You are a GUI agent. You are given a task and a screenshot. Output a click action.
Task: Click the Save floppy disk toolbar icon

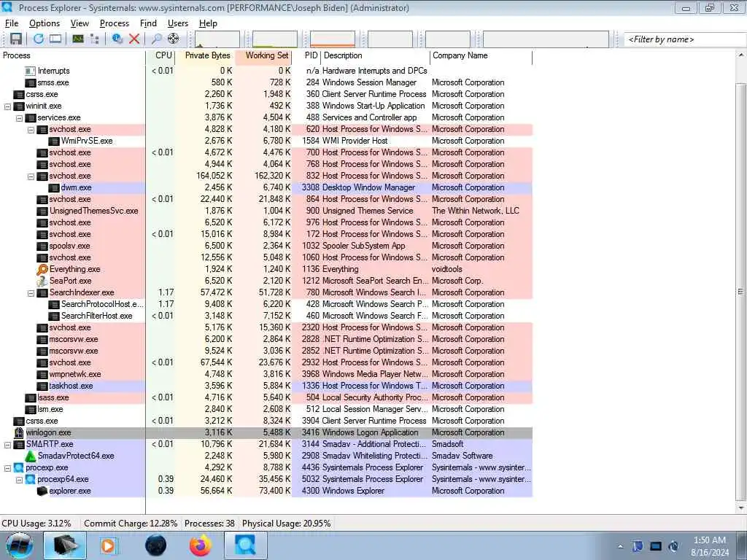pyautogui.click(x=16, y=39)
